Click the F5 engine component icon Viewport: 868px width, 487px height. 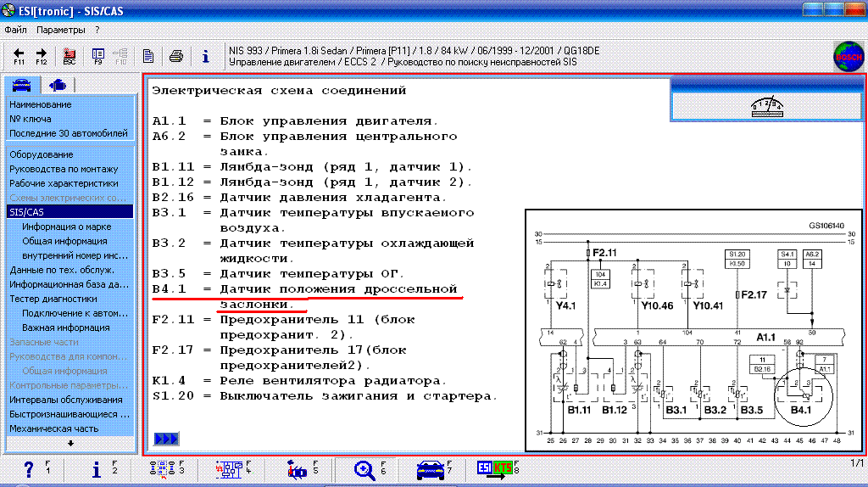(x=297, y=470)
